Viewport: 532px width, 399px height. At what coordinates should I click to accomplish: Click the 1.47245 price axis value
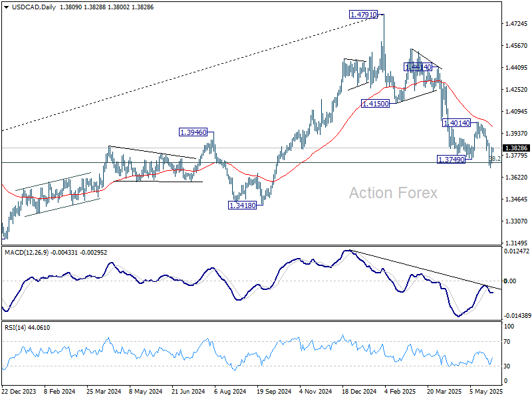517,24
